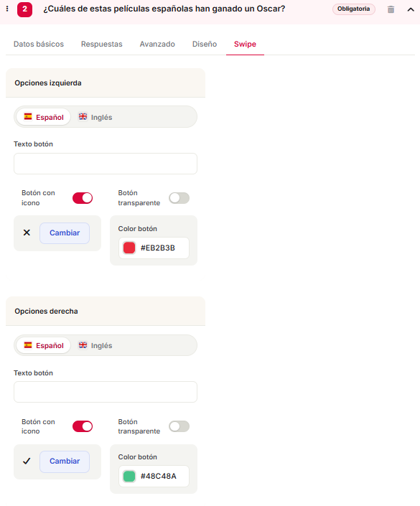Open the three-dot drag menu for question 2
The image size is (420, 506).
point(7,9)
